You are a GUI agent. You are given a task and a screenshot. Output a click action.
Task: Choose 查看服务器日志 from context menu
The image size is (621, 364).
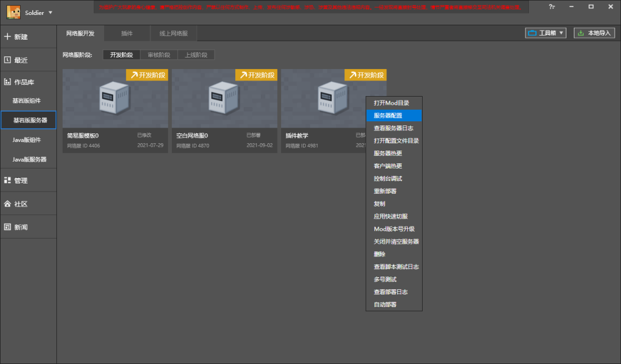point(394,128)
